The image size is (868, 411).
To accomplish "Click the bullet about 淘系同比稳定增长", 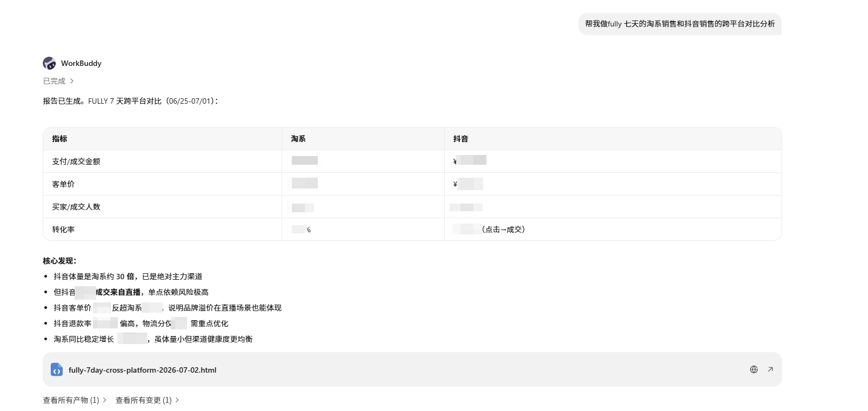I will tap(153, 339).
